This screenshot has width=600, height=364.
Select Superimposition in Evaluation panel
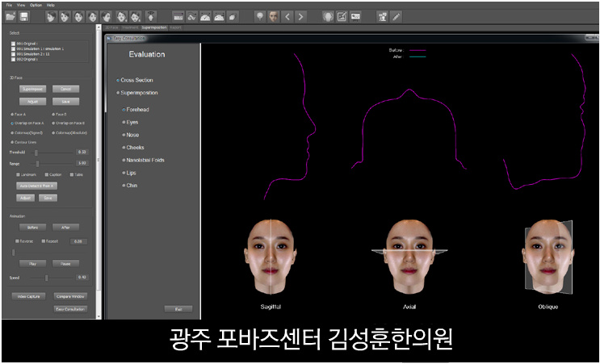tap(139, 93)
